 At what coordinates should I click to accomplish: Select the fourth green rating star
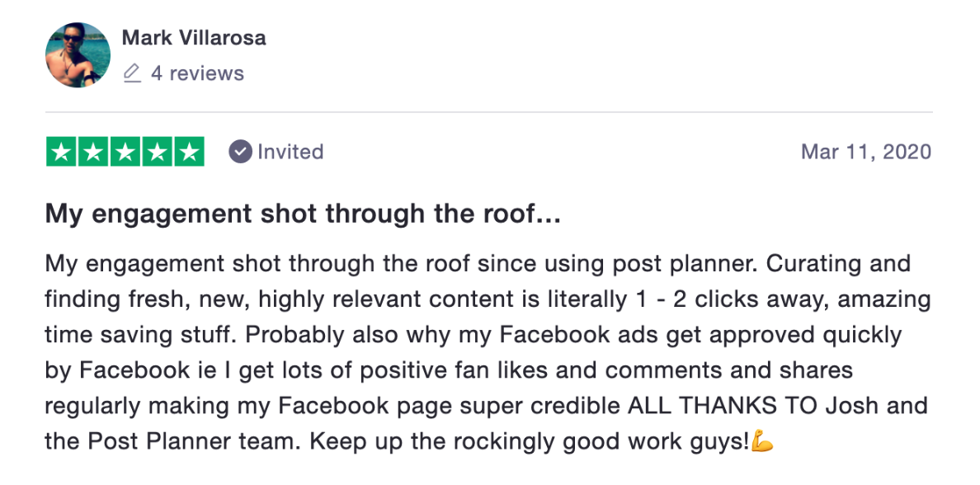point(158,151)
